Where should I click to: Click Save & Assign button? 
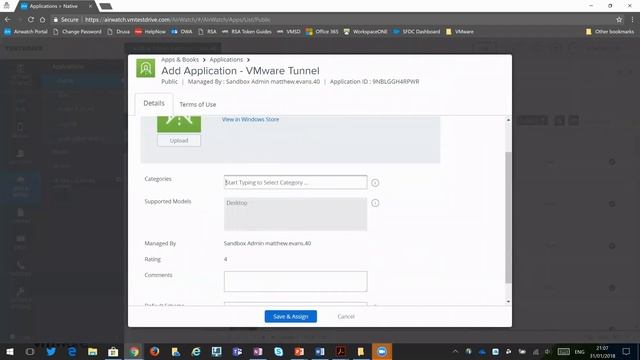[291, 316]
